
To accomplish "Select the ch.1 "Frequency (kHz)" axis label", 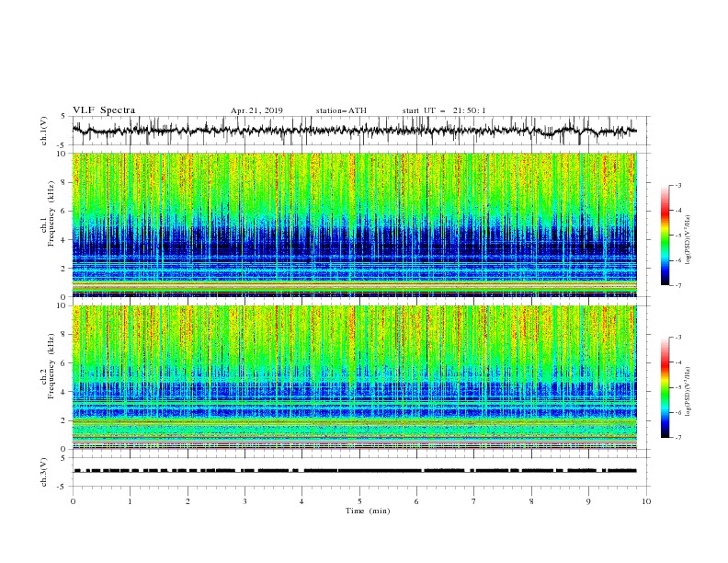I will 51,213.
